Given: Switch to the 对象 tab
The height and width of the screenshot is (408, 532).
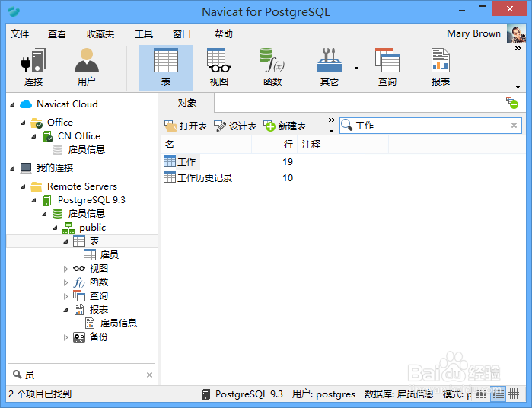Looking at the screenshot, I should point(187,103).
